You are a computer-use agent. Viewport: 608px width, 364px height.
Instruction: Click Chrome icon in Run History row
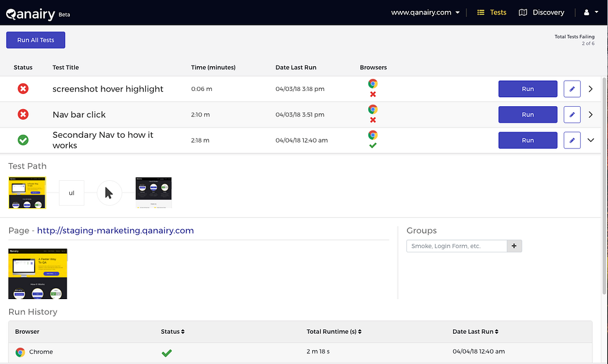pos(20,352)
